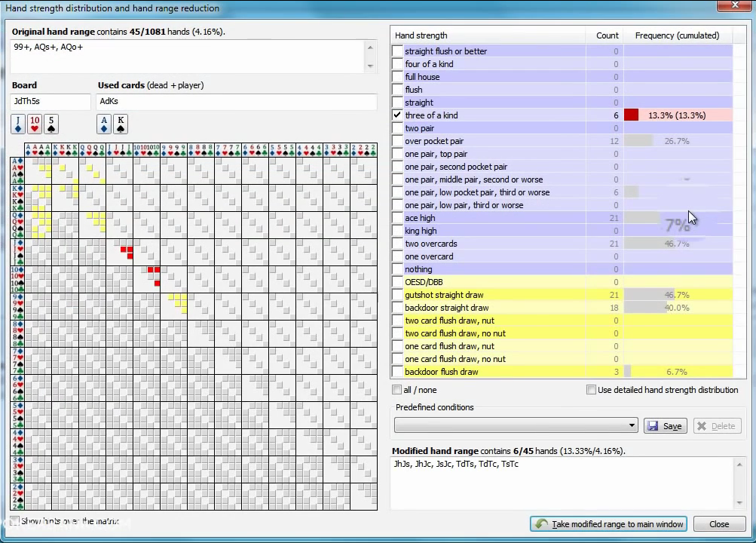This screenshot has height=543, width=756.
Task: Toggle Use detailed hand strength distribution
Action: [592, 390]
